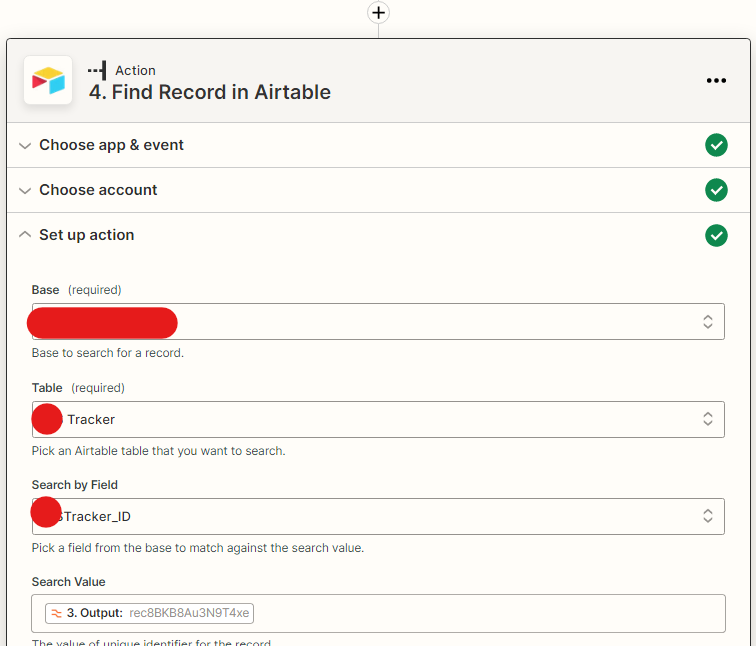Open the three-dot step options menu
756x646 pixels.
pyautogui.click(x=716, y=81)
